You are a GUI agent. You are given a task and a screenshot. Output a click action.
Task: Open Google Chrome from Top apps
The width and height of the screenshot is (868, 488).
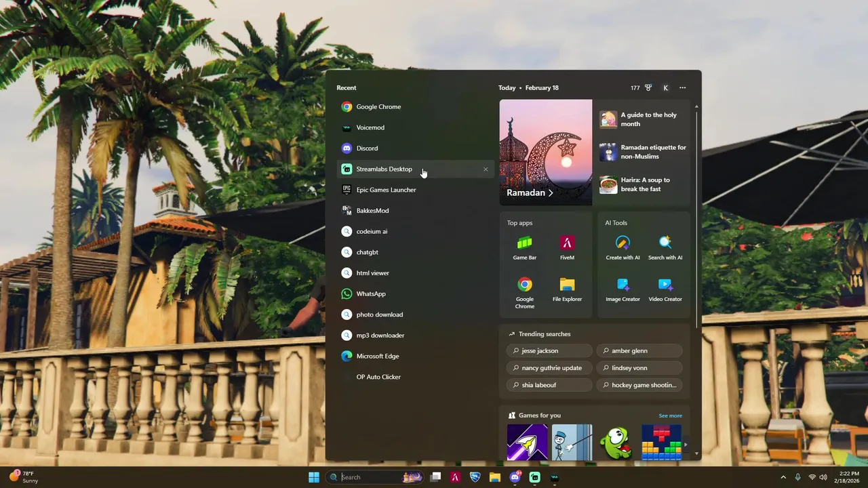pos(525,293)
